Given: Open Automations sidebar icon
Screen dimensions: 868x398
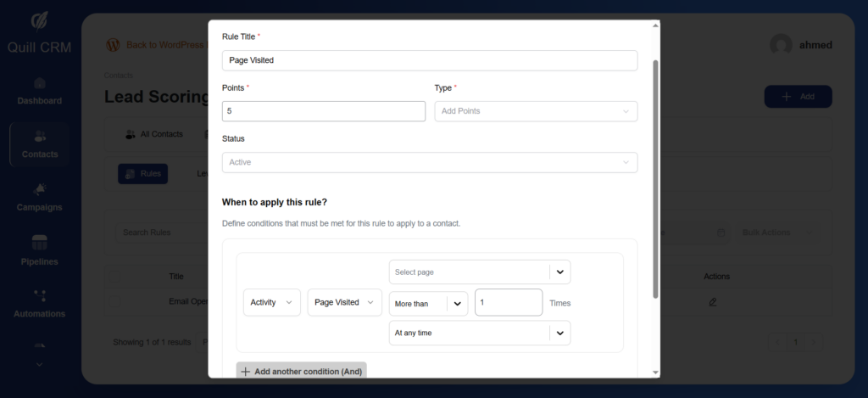Looking at the screenshot, I should [x=40, y=295].
